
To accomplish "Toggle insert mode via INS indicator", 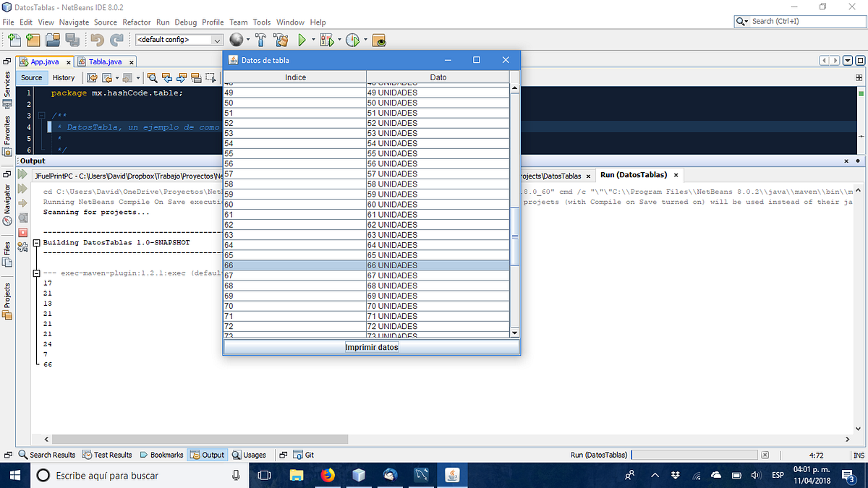I will [859, 454].
